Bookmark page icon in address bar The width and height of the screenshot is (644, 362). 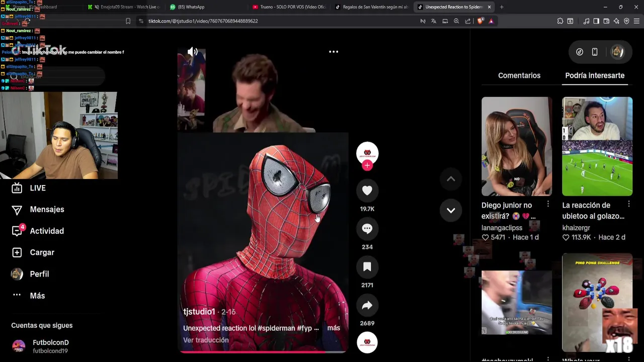tap(128, 21)
